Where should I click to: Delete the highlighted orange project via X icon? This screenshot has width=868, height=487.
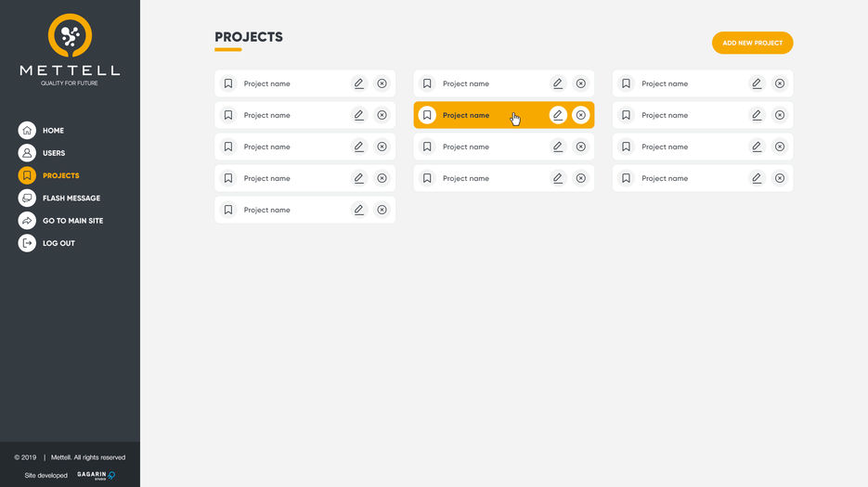[x=581, y=115]
